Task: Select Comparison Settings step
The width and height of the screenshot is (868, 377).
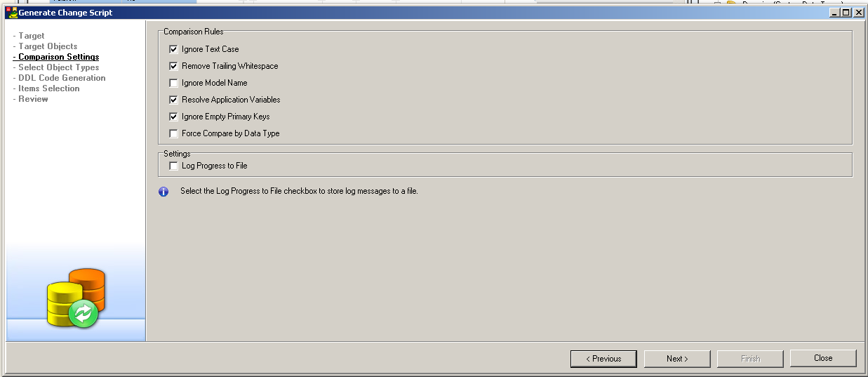Action: pos(58,57)
